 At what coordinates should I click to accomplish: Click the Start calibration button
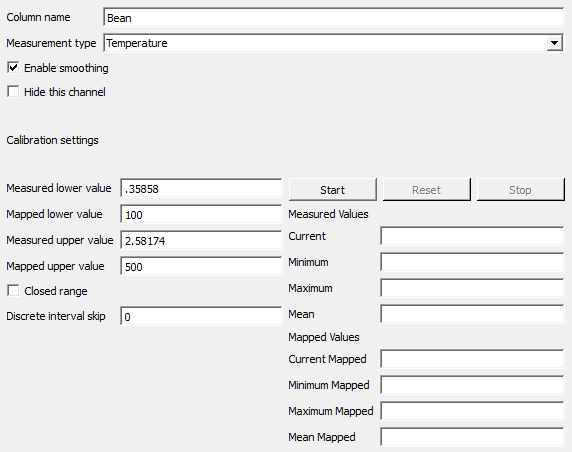click(332, 190)
